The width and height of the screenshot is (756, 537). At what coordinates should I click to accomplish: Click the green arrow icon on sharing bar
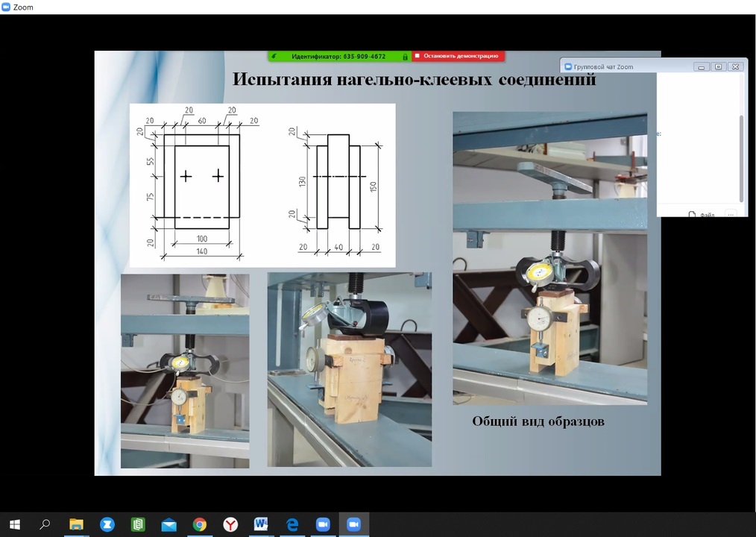[274, 57]
